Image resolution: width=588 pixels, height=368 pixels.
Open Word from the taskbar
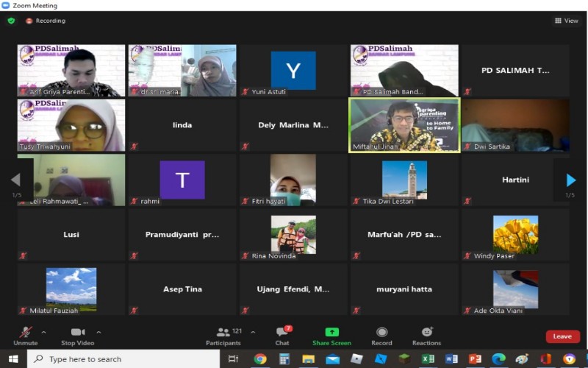[x=451, y=359]
